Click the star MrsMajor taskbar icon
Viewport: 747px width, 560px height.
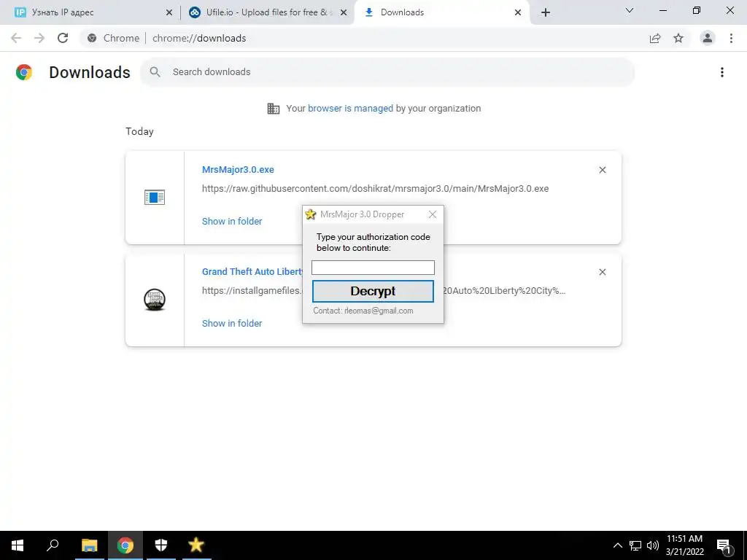tap(196, 545)
